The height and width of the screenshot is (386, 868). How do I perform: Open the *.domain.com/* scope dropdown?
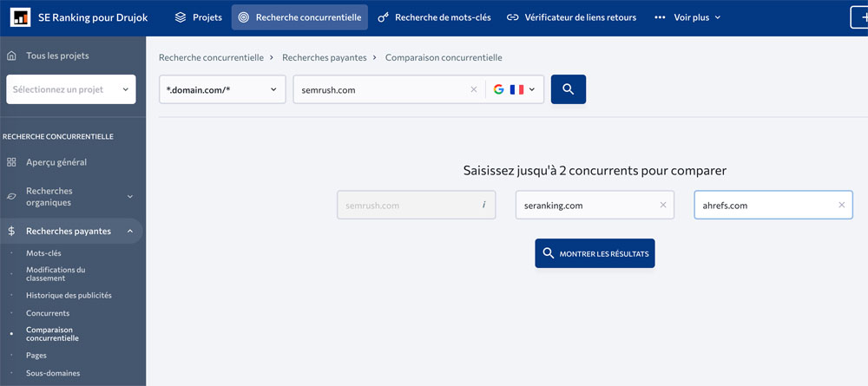click(222, 89)
